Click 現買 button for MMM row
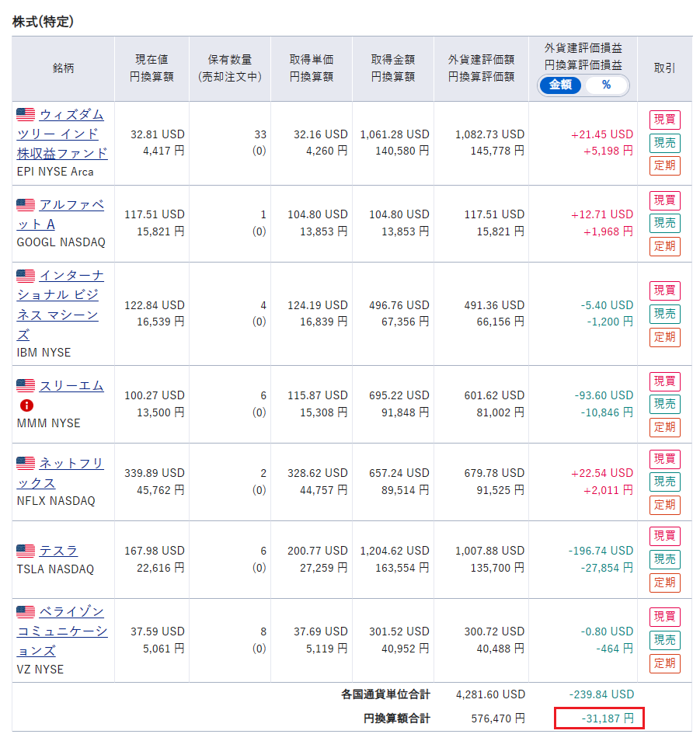 pyautogui.click(x=665, y=381)
